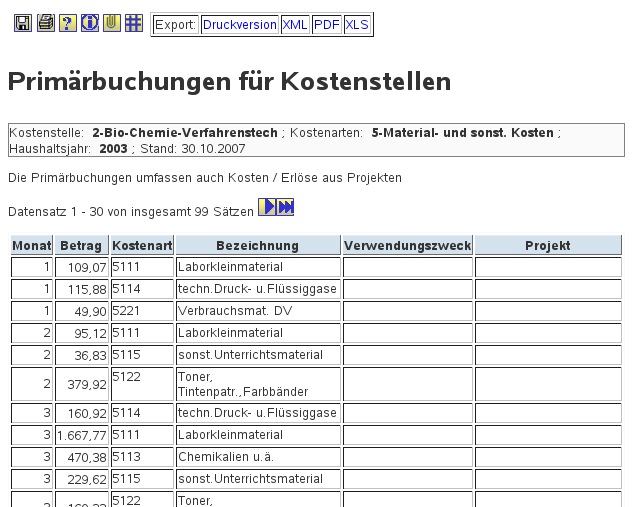Viewport: 633px width, 507px height.
Task: Export the report as XML
Action: tap(294, 25)
